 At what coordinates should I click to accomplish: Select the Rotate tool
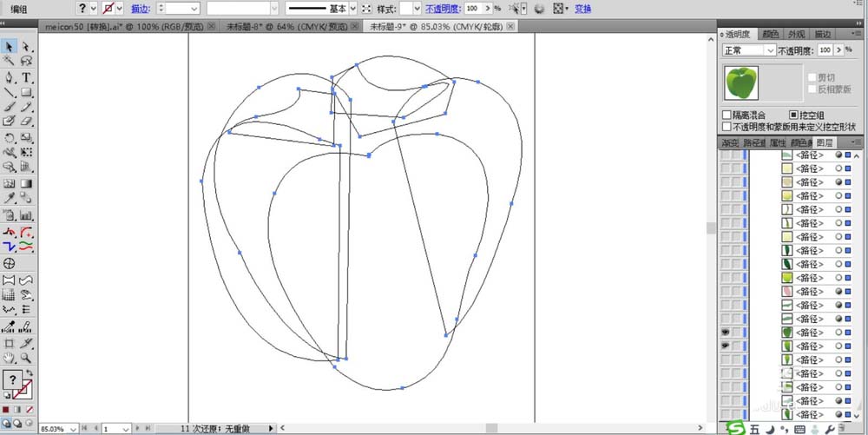point(10,138)
